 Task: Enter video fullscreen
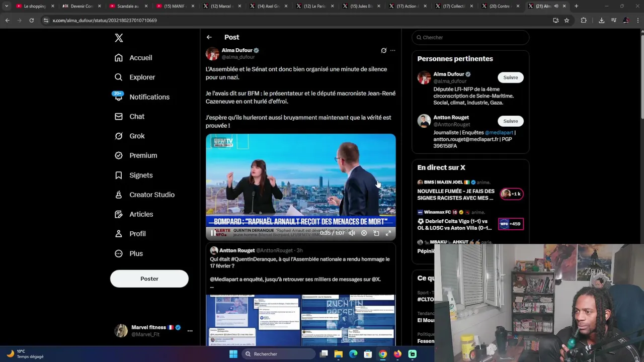tap(388, 233)
